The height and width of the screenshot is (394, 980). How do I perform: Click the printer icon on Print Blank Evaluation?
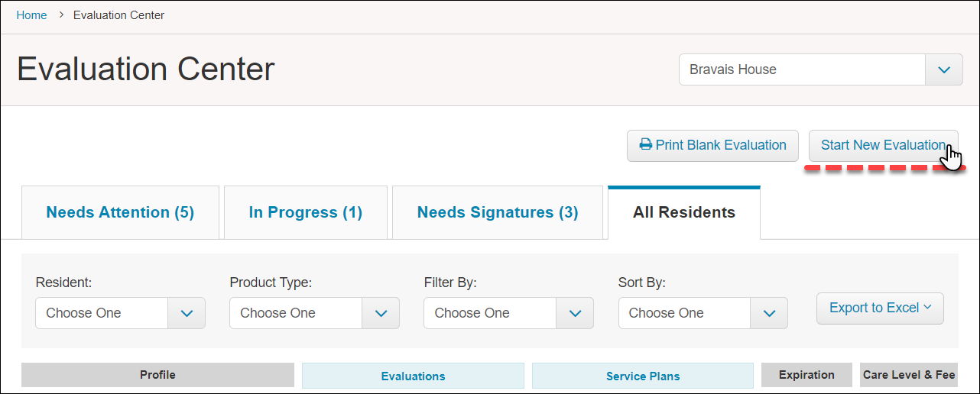646,145
